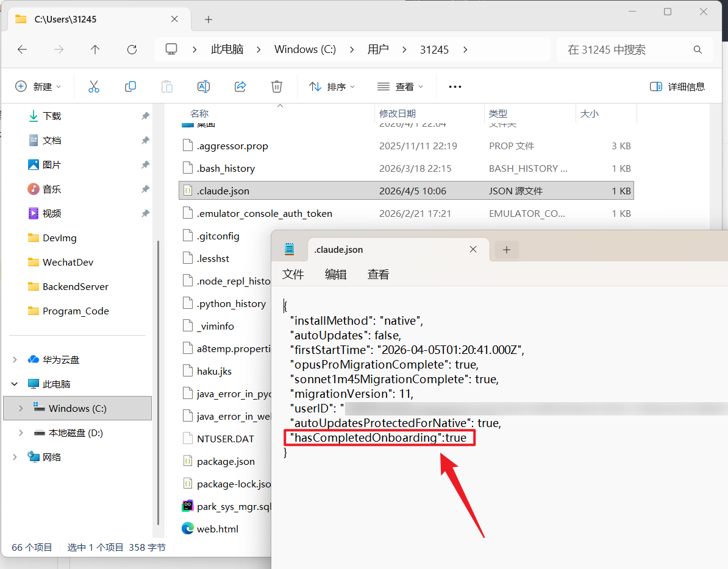Viewport: 728px width, 569px height.
Task: Copy the selected file
Action: click(130, 87)
